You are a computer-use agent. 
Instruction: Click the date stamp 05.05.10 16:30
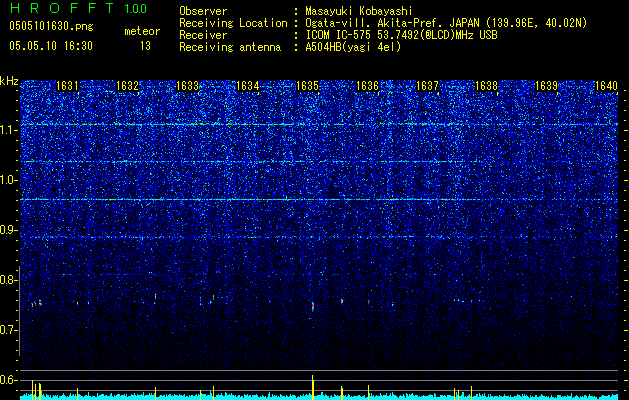(51, 46)
